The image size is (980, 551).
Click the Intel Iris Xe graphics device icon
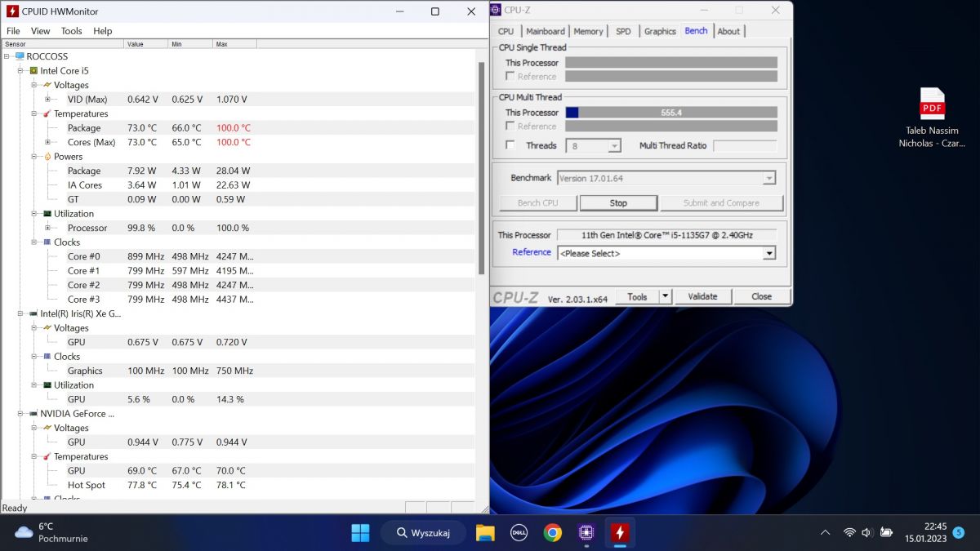coord(33,313)
